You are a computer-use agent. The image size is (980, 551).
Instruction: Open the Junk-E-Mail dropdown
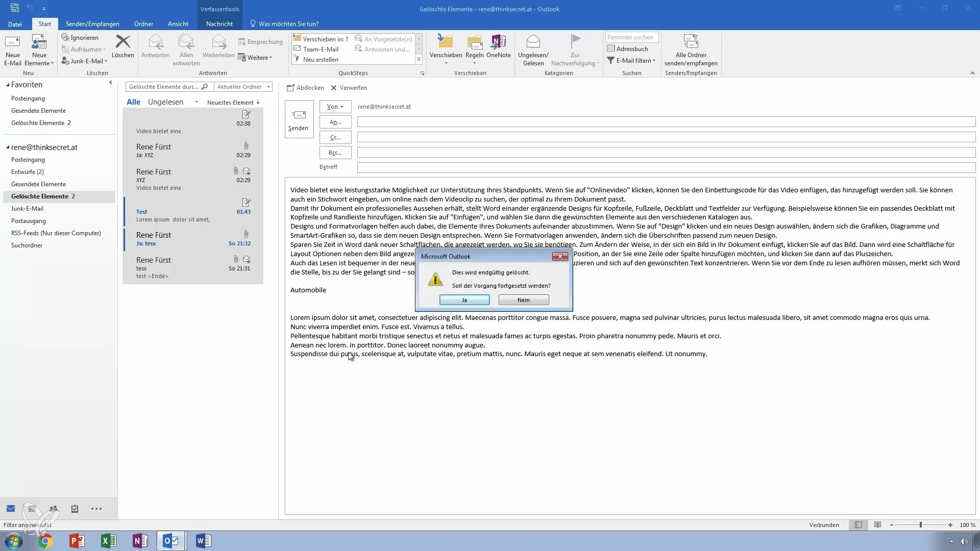click(x=85, y=61)
